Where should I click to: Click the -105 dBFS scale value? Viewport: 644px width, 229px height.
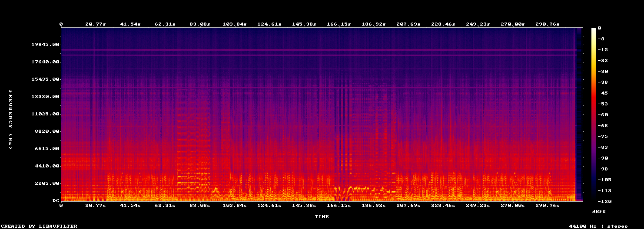[x=605, y=180]
